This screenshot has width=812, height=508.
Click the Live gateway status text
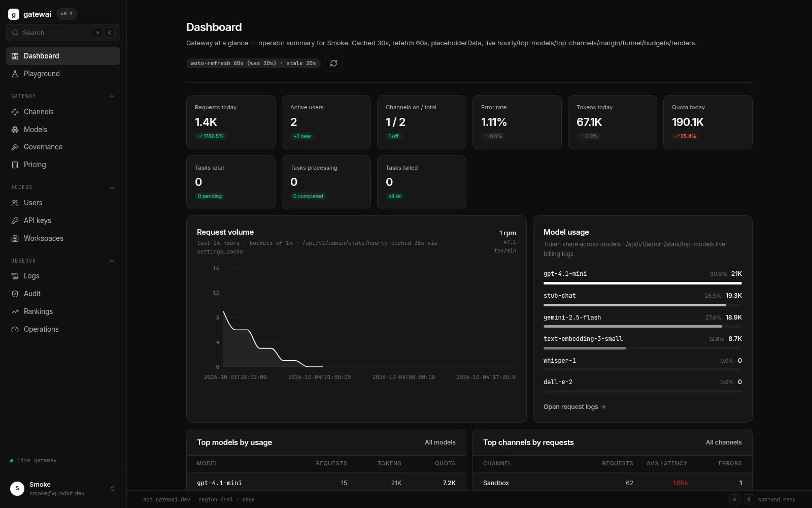click(x=37, y=461)
